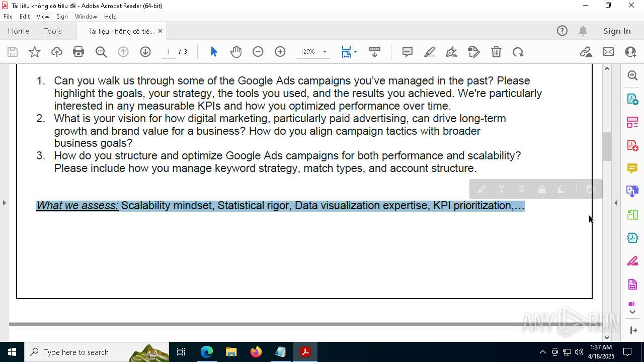Show hidden system tray icons
The width and height of the screenshot is (644, 362).
[542, 352]
